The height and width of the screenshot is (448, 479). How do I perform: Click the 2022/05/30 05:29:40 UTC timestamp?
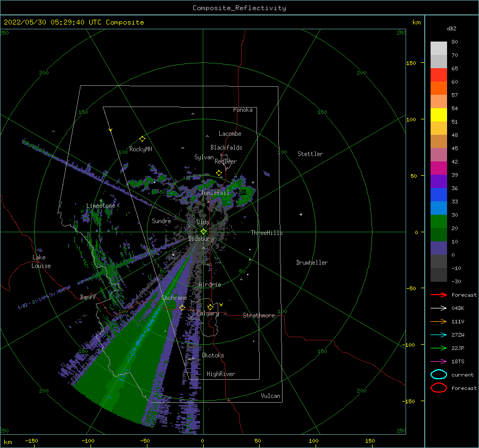73,22
